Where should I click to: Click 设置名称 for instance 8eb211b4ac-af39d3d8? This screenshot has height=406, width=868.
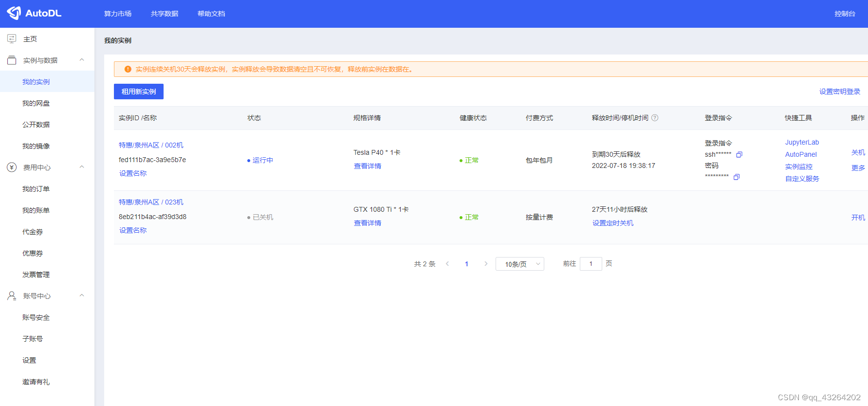[133, 230]
